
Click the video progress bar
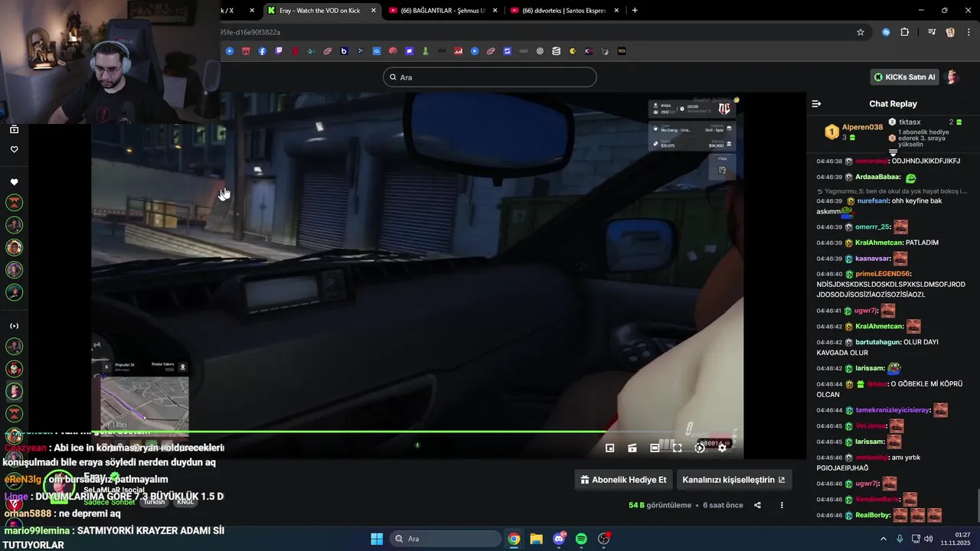(x=417, y=432)
